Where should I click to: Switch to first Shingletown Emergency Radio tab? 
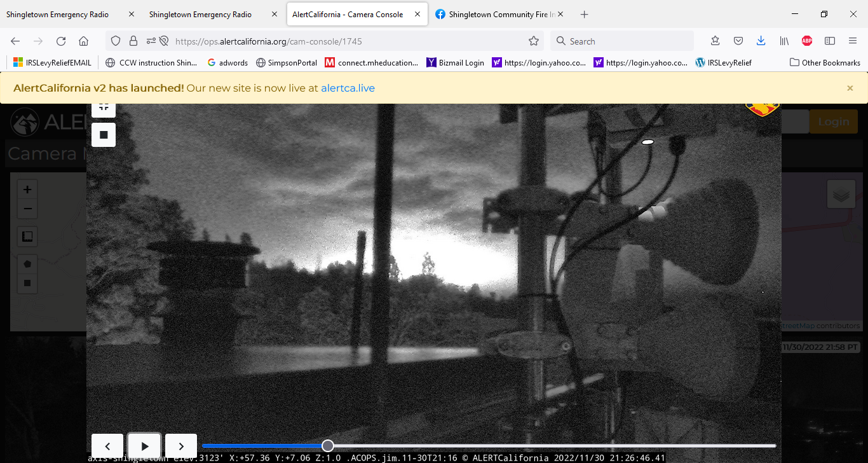coord(57,15)
